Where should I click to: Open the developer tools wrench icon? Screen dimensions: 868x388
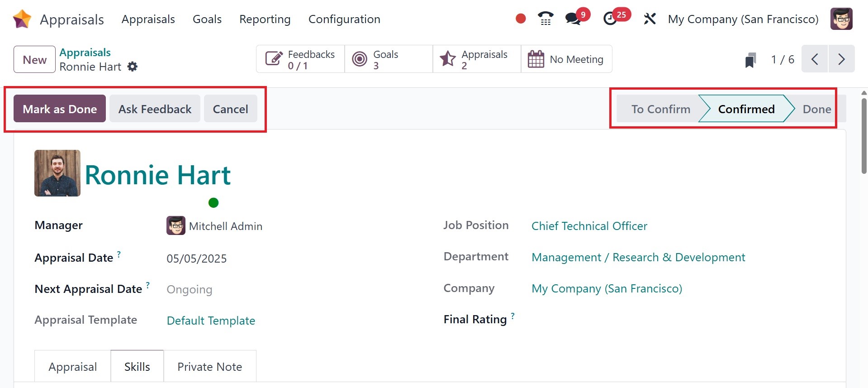[650, 19]
